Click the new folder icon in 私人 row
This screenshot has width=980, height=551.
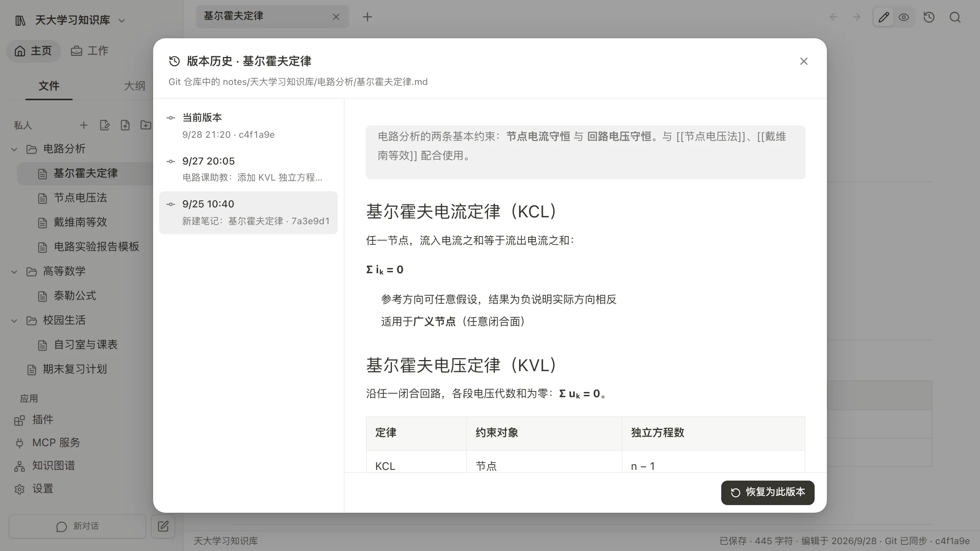[146, 125]
